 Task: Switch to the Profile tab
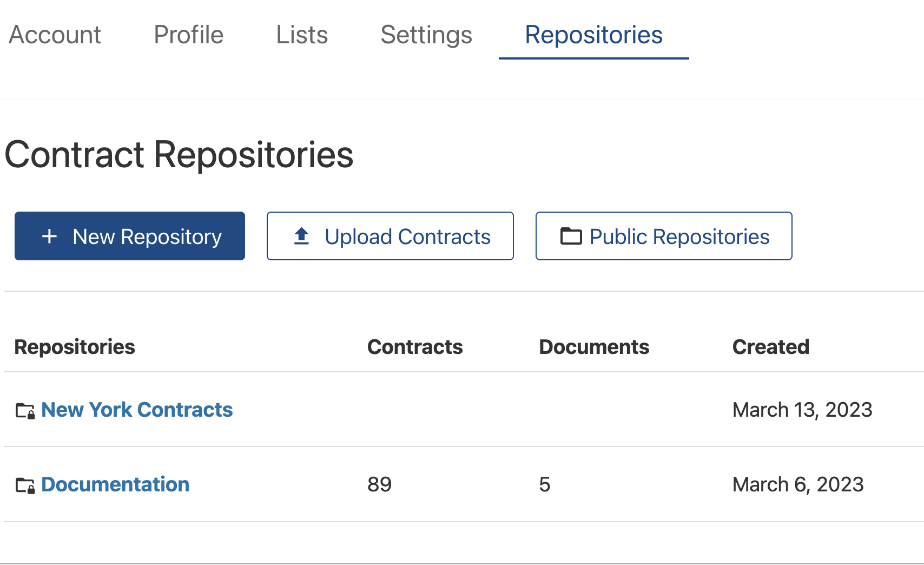(x=188, y=35)
